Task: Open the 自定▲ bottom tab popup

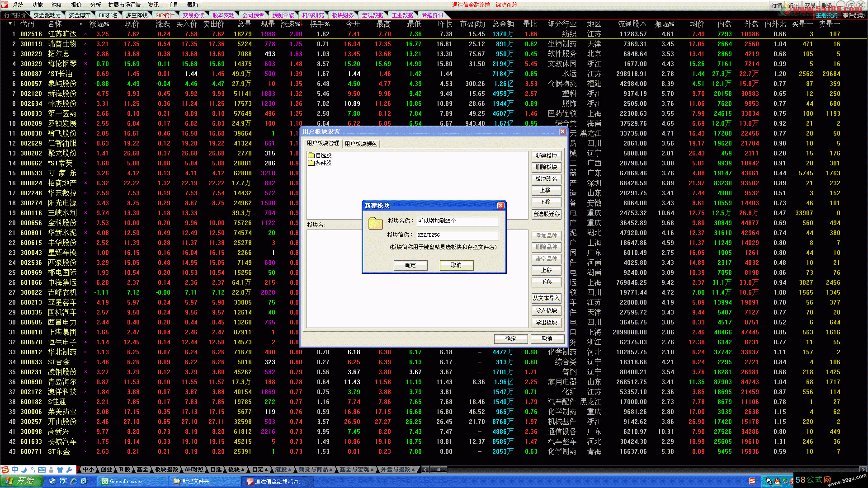Action: coord(260,469)
